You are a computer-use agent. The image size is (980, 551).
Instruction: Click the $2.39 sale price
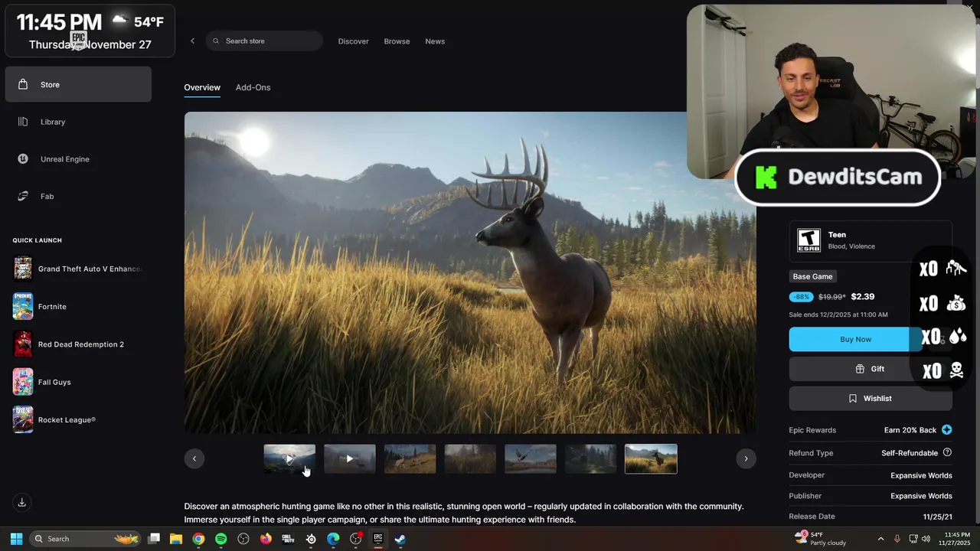pyautogui.click(x=863, y=297)
